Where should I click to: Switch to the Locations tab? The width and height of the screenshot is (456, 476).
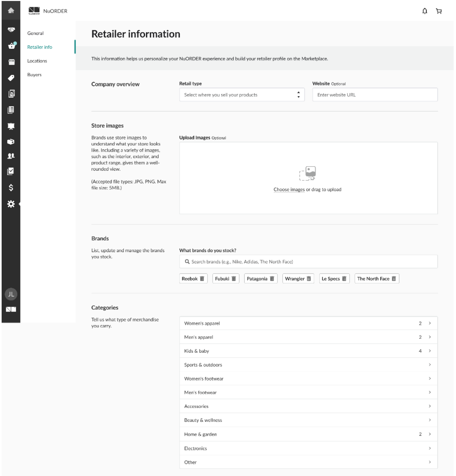37,61
